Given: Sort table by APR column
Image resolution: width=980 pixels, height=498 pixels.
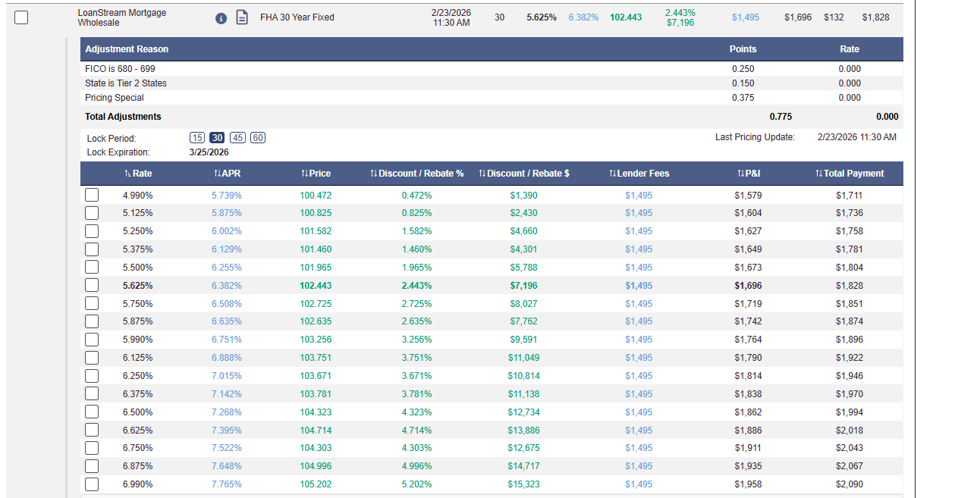Looking at the screenshot, I should click(228, 174).
